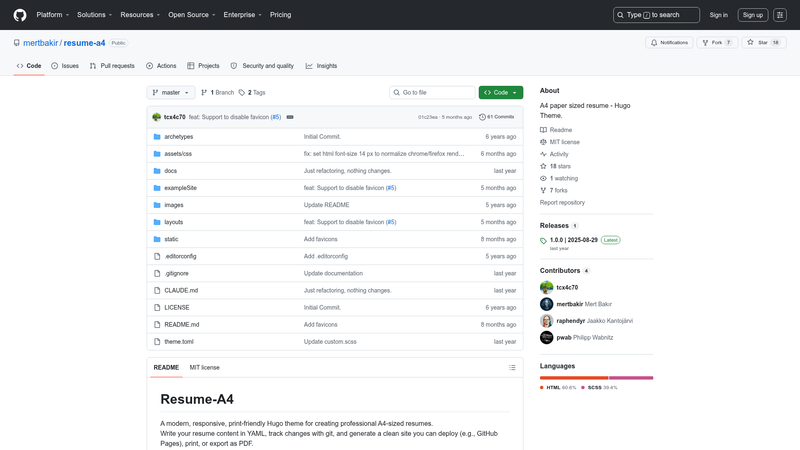Switch to the Issues tab
The width and height of the screenshot is (800, 450).
click(65, 66)
